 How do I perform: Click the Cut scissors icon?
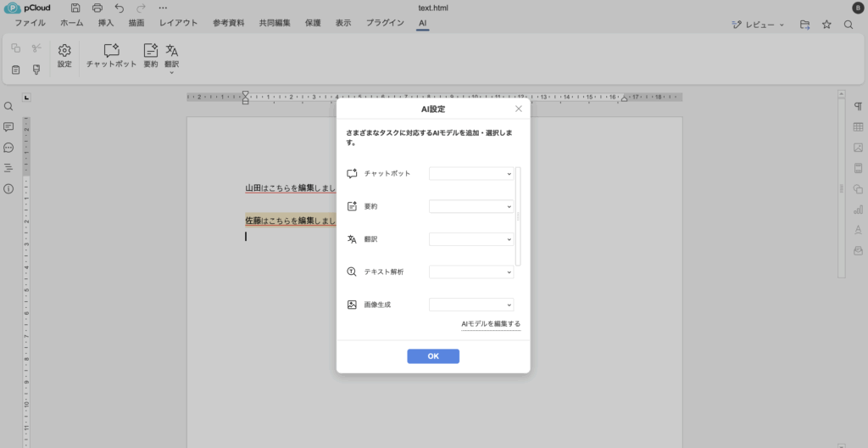(x=36, y=48)
